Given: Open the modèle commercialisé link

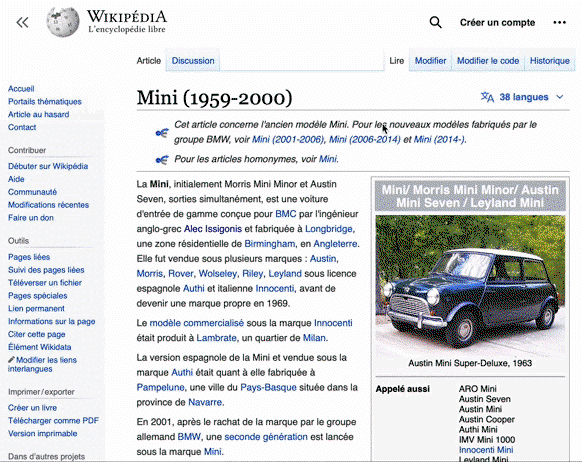Looking at the screenshot, I should (x=196, y=323).
